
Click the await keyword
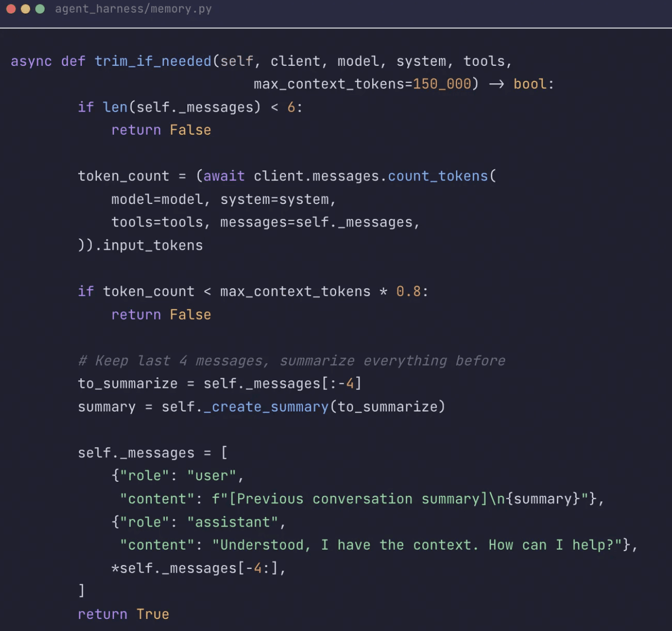(224, 176)
